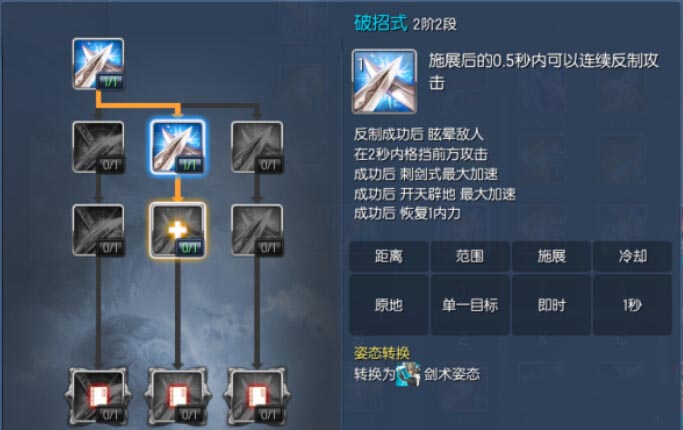Click the 1秒 cooldown value cell
Viewport: 683px width, 430px height.
coord(632,305)
